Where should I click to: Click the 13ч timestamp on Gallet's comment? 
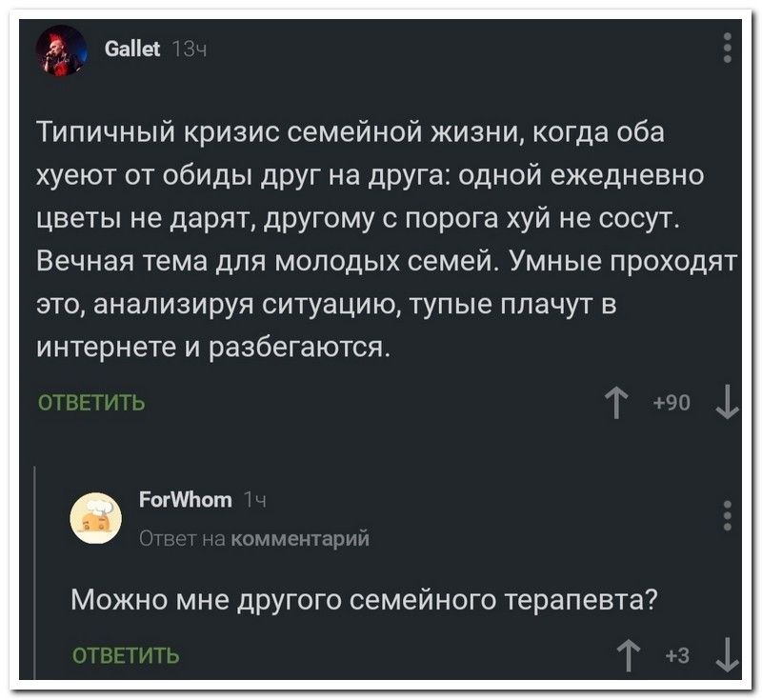pos(185,45)
